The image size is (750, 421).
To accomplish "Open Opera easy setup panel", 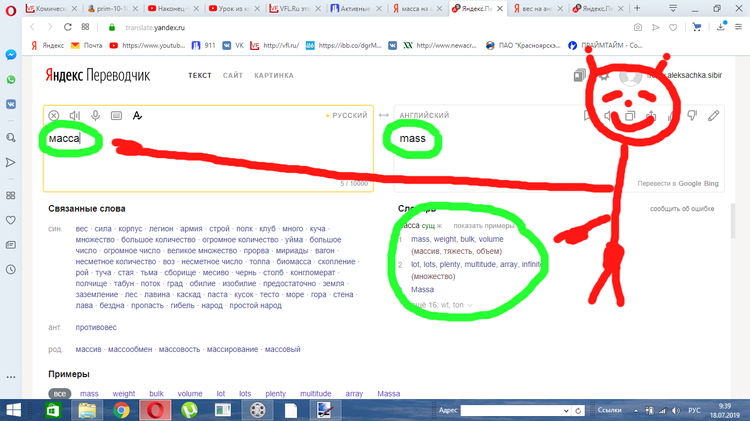I will coord(739,27).
